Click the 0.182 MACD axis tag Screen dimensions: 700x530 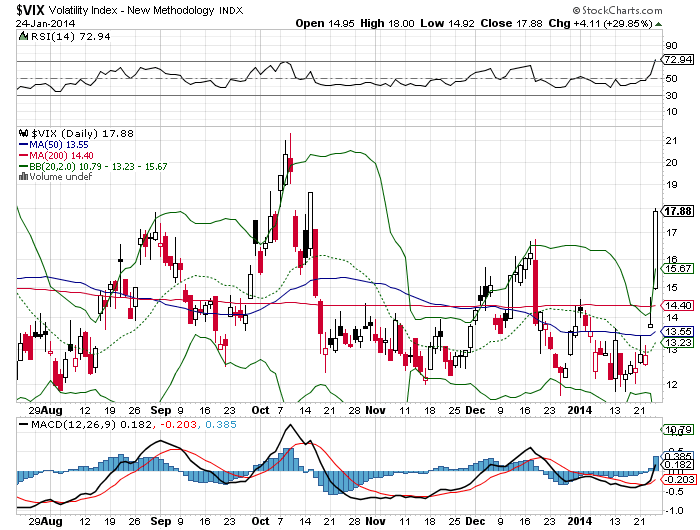tap(678, 465)
